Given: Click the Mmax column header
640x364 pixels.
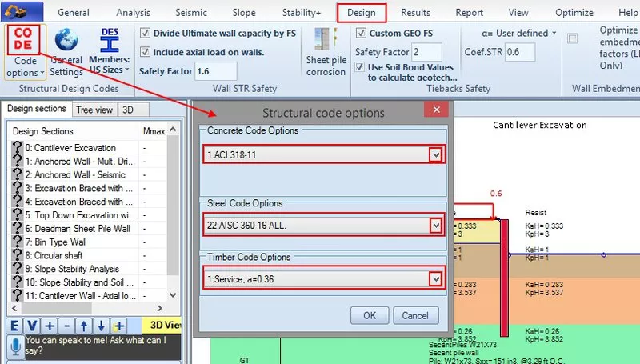Looking at the screenshot, I should 154,131.
